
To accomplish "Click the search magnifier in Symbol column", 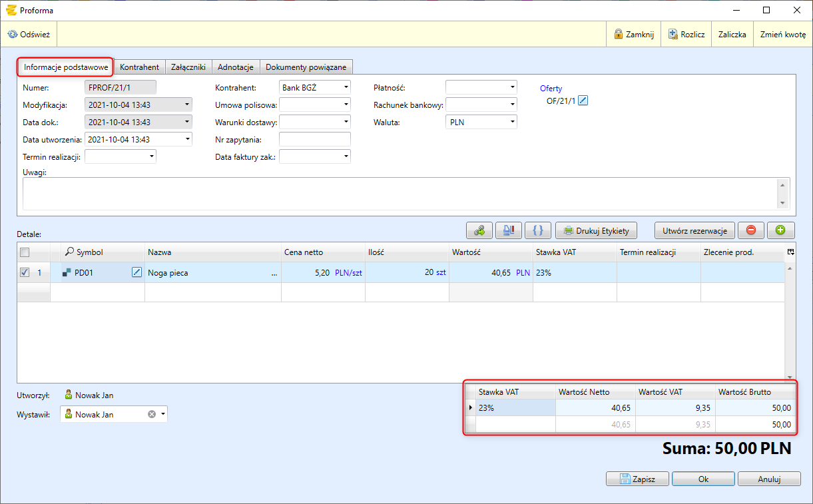I will pyautogui.click(x=69, y=252).
